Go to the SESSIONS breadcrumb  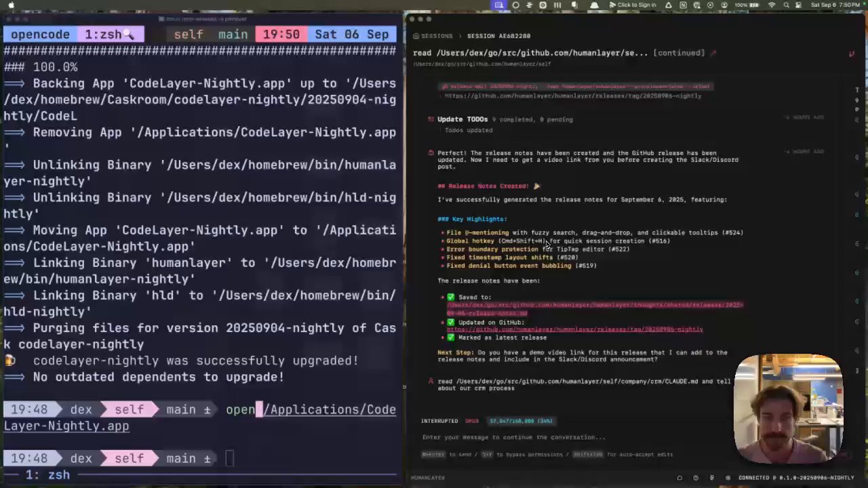(x=437, y=36)
